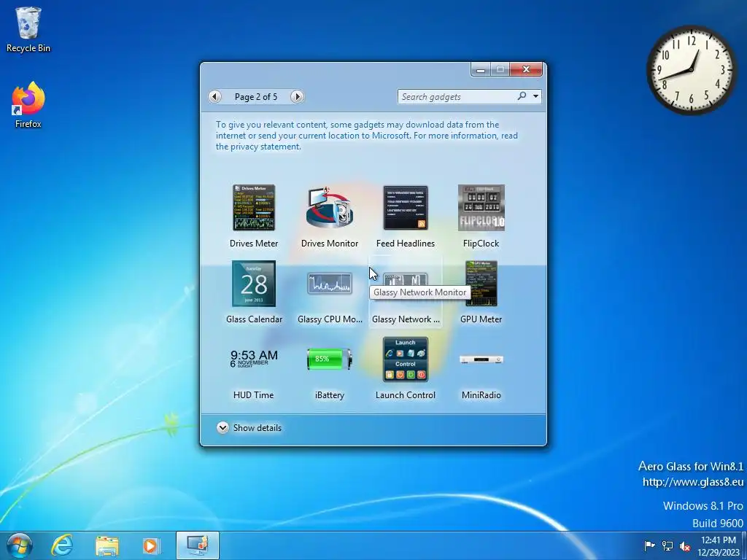Select the Firefox desktop shortcut
Viewport: 747px width, 560px height.
(x=28, y=105)
